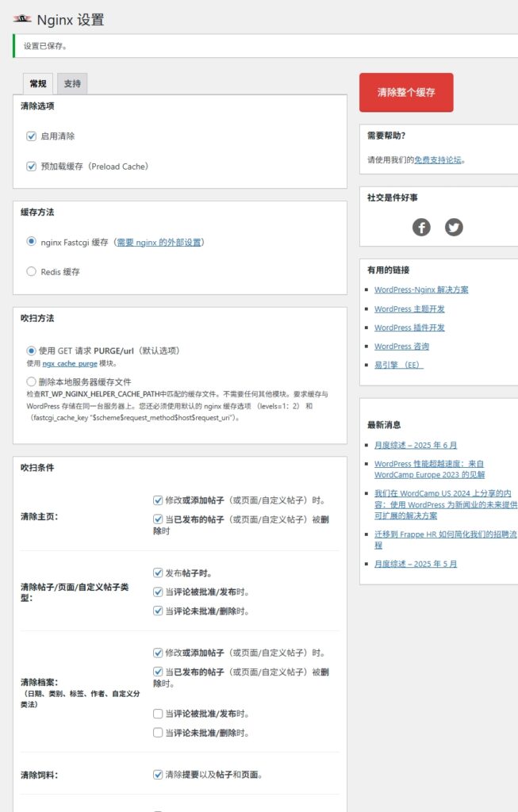The height and width of the screenshot is (812, 518).
Task: Uncheck 修改或添加帖子 under 清除档案
Action: pos(158,653)
